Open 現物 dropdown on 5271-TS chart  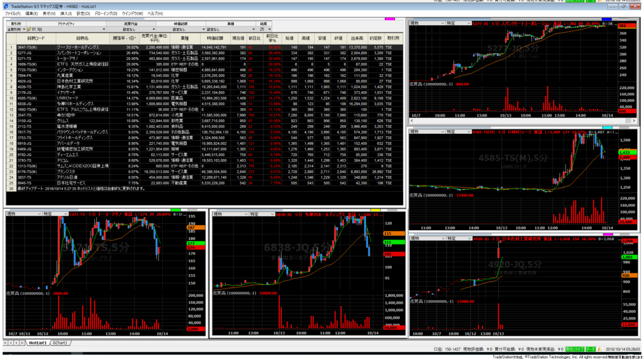click(x=24, y=214)
